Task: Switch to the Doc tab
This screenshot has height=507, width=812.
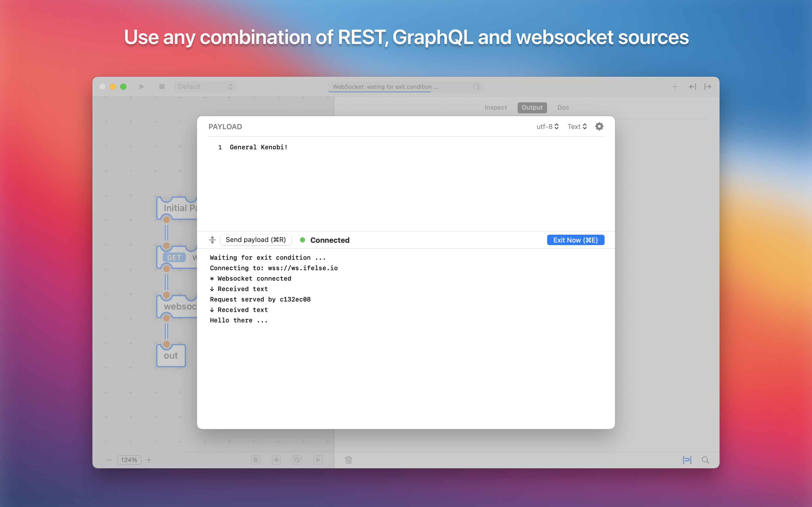Action: [x=563, y=108]
